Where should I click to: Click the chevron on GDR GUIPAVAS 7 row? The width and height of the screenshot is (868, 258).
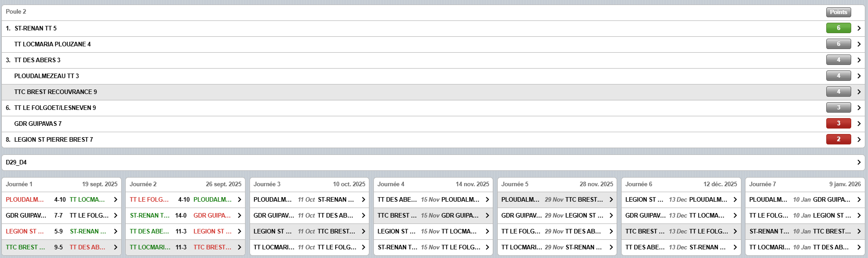(859, 124)
